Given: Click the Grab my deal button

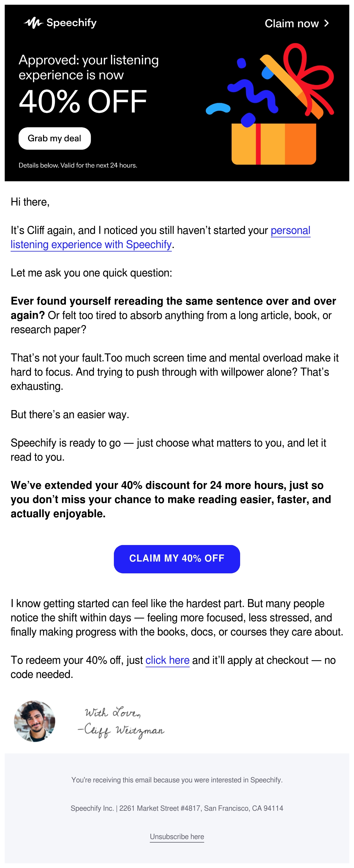Looking at the screenshot, I should point(55,138).
